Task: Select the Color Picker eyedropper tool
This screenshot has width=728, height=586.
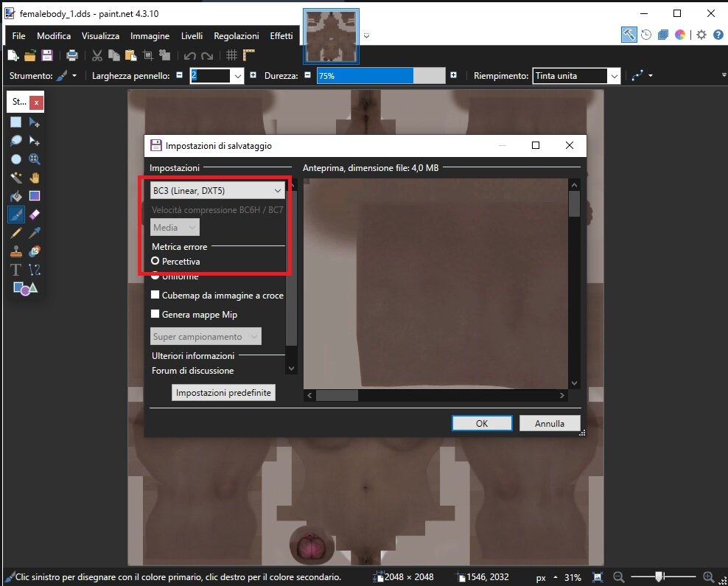Action: tap(35, 233)
